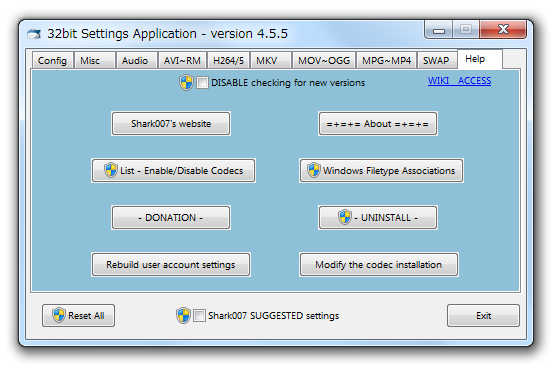Select the MPG~MP4 tab

387,60
